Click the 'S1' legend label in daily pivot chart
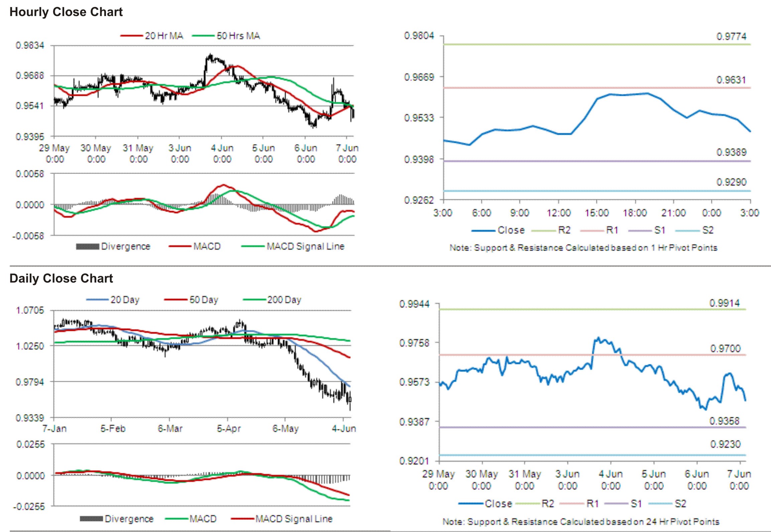The image size is (771, 532). tap(636, 504)
